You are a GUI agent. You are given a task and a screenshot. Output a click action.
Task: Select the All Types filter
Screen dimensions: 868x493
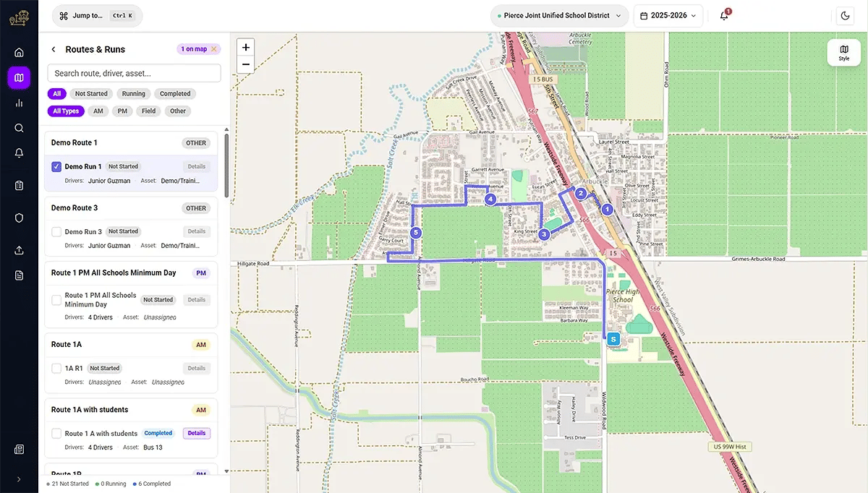coord(66,111)
